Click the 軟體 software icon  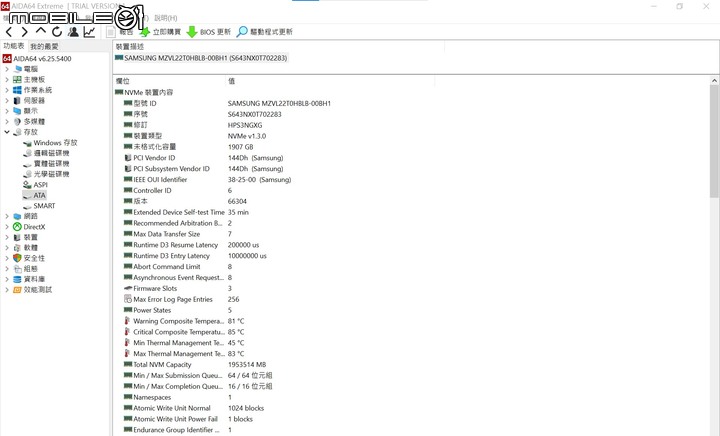(17, 248)
